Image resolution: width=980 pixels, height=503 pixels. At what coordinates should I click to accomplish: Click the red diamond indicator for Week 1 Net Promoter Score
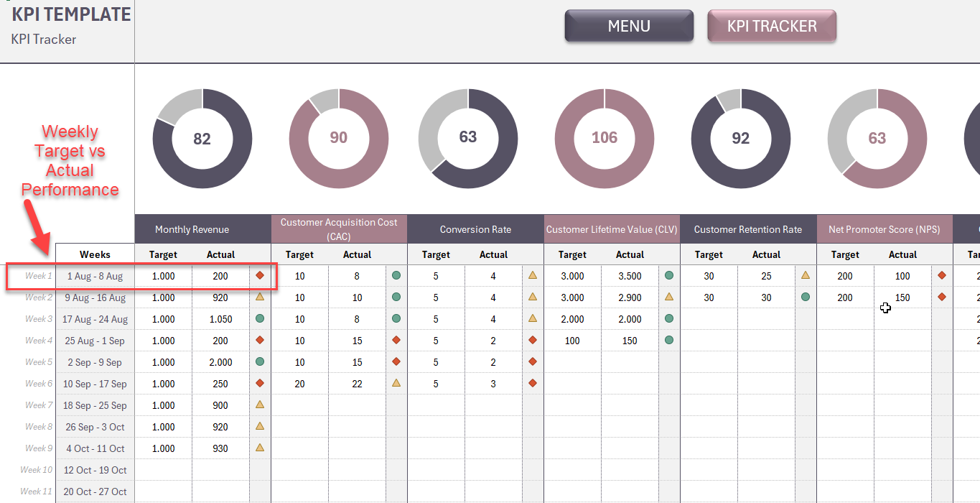coord(941,275)
